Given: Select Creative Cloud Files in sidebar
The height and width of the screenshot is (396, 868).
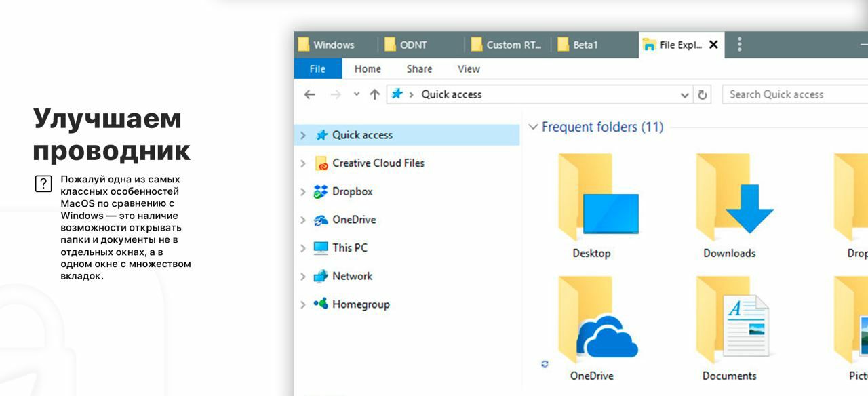Looking at the screenshot, I should click(378, 163).
